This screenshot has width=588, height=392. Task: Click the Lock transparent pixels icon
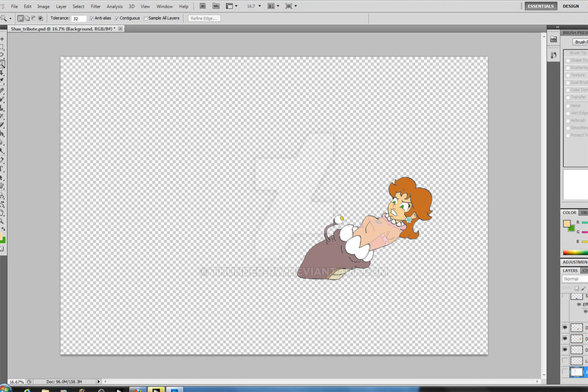pyautogui.click(x=577, y=288)
